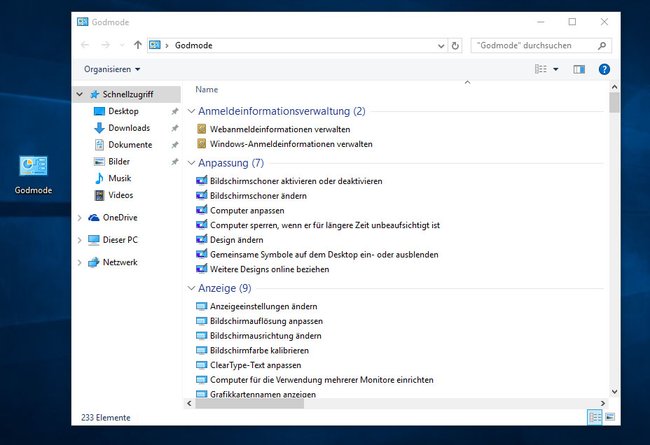Minimize the Godmode window
Screen dimensions: 650x445
[x=541, y=22]
